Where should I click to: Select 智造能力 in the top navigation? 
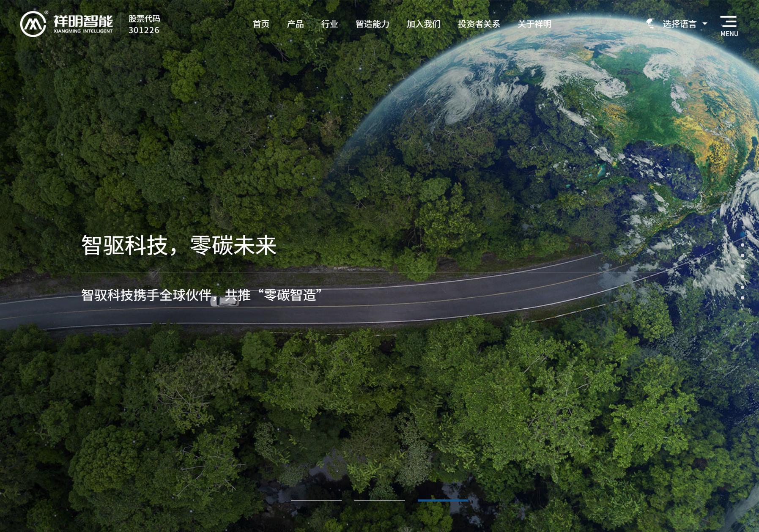point(372,24)
